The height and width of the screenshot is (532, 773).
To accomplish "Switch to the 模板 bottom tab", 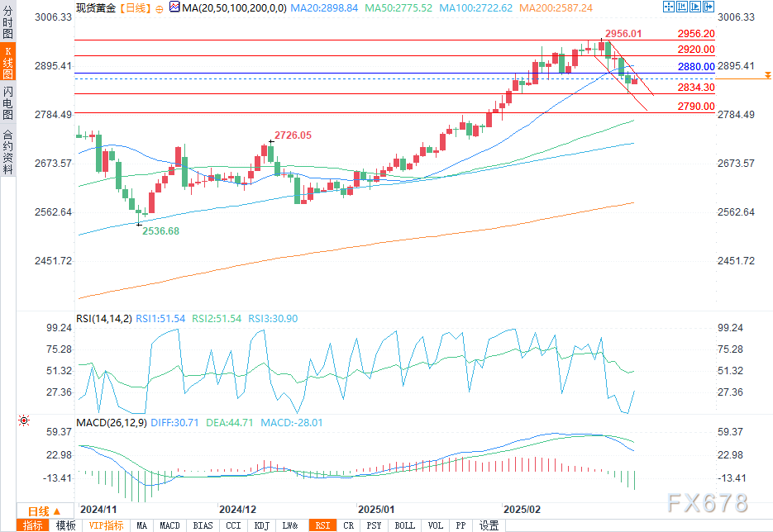I will tap(64, 525).
